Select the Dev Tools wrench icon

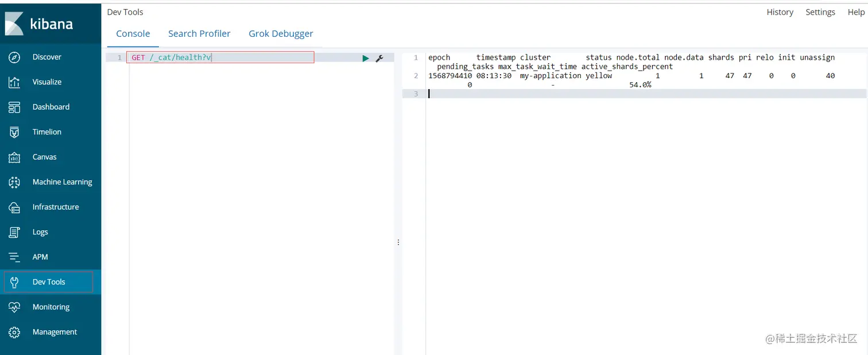pyautogui.click(x=14, y=282)
